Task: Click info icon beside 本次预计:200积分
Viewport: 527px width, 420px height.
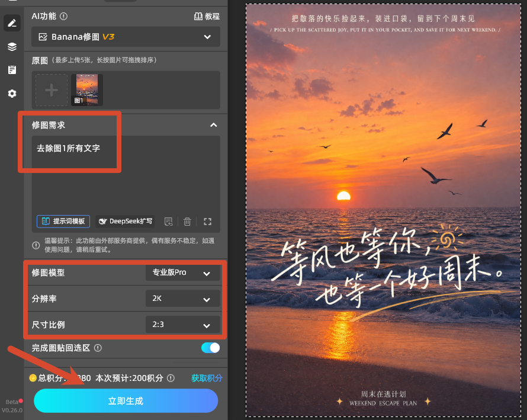Action: click(171, 379)
